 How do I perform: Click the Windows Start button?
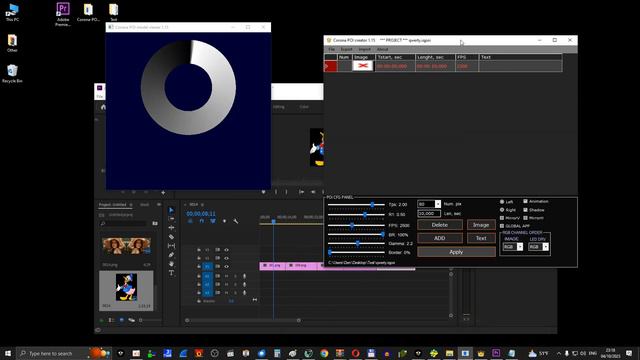coord(8,353)
